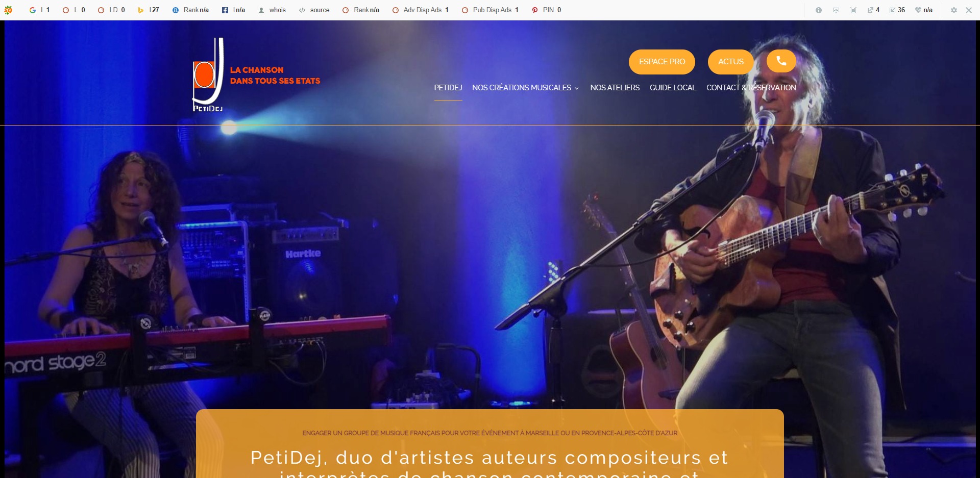
Task: Click the ESPACE PRO button
Action: tap(662, 62)
